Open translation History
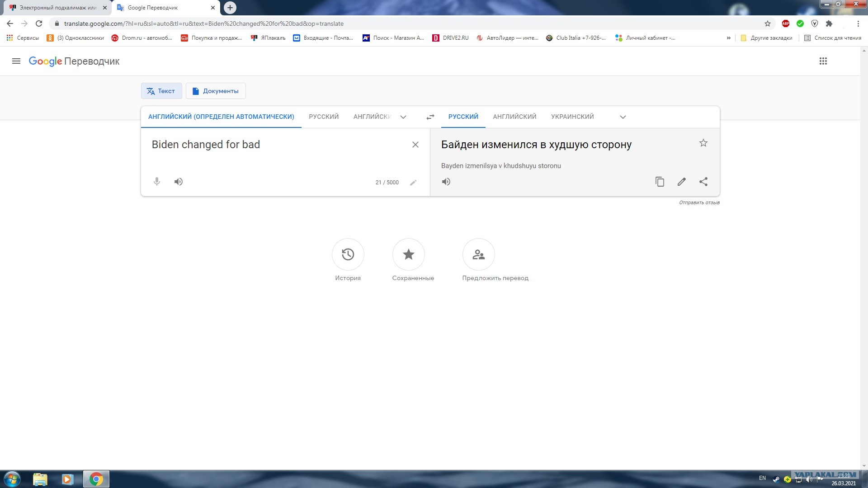Screen dimensions: 868x488 (x=348, y=254)
